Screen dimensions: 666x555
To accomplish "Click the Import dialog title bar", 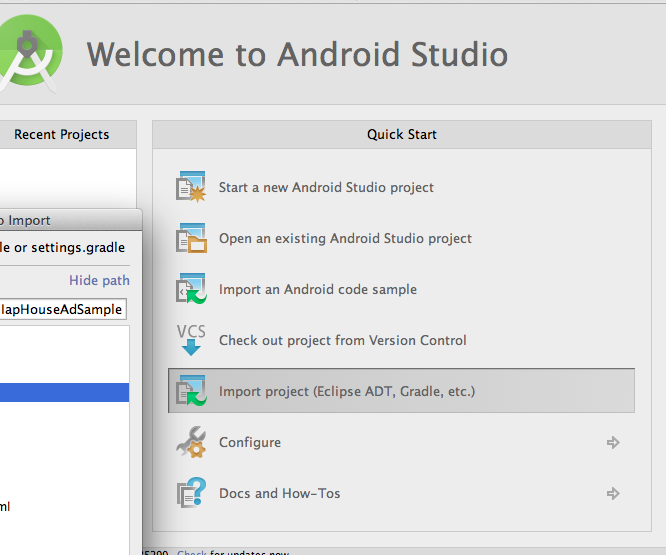I will (x=71, y=220).
